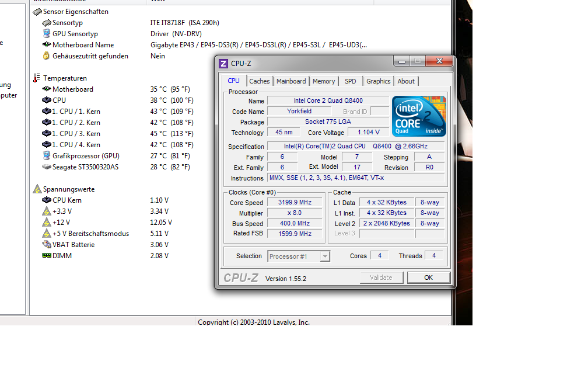Click the Multiplier value x 8.0
The height and width of the screenshot is (368, 588).
pyautogui.click(x=295, y=213)
